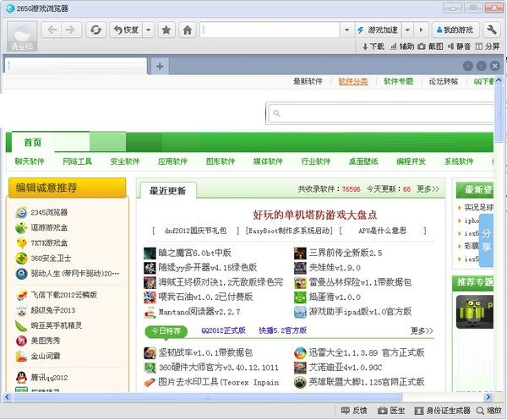This screenshot has width=507, height=420.
Task: Open a new tab with plus button
Action: pyautogui.click(x=160, y=66)
